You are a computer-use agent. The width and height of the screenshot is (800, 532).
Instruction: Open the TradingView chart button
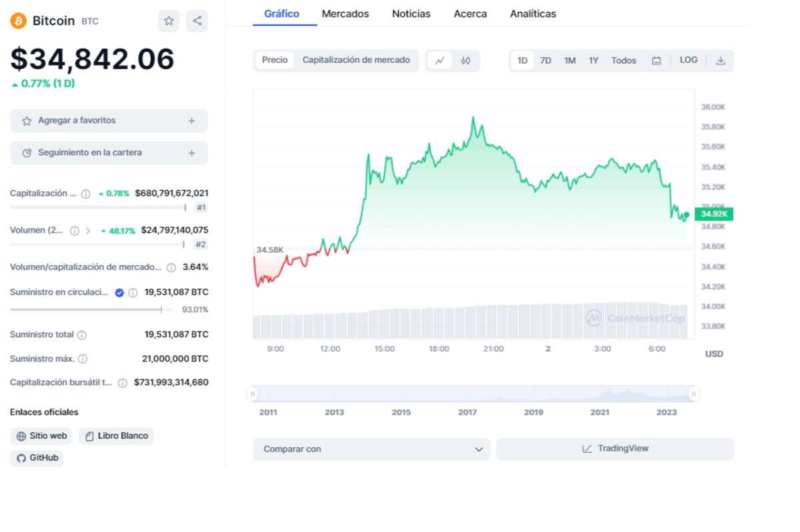pyautogui.click(x=614, y=449)
